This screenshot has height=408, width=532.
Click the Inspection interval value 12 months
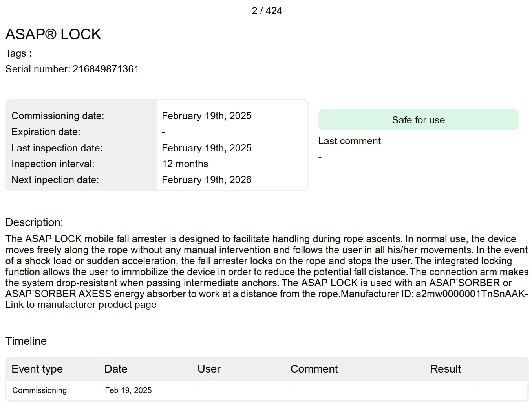[x=185, y=164]
